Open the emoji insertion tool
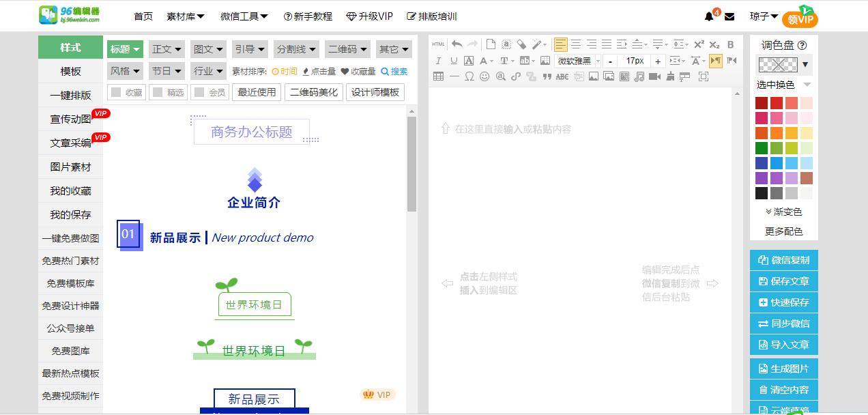The width and height of the screenshot is (868, 415). tap(486, 76)
